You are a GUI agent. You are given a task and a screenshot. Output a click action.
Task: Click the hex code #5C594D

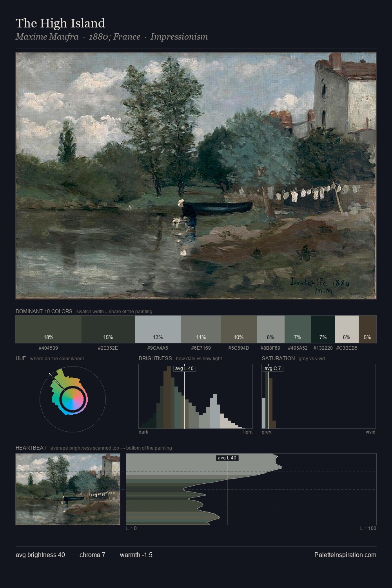click(239, 348)
